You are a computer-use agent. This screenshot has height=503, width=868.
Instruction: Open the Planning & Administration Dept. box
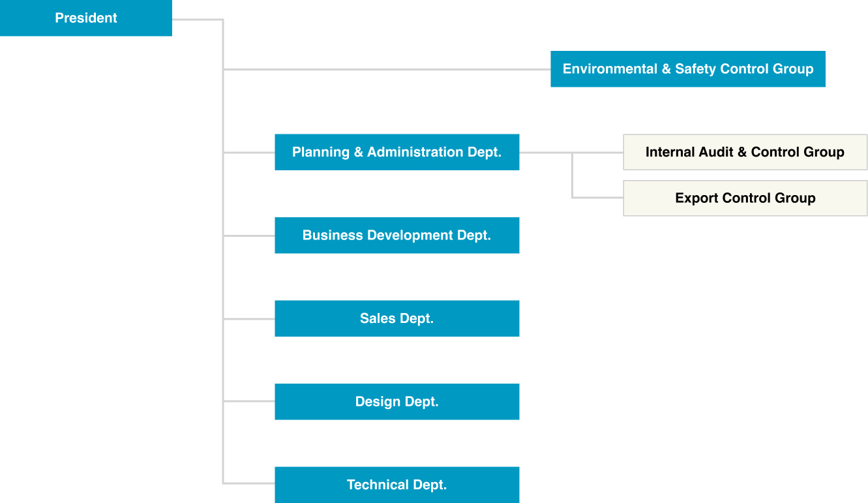(x=397, y=152)
